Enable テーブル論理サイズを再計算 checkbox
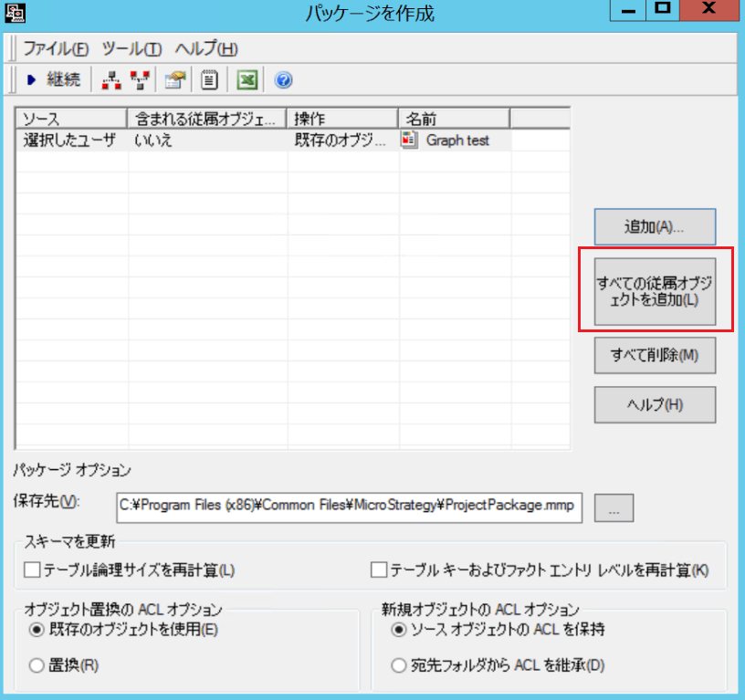The width and height of the screenshot is (745, 700). tap(32, 569)
